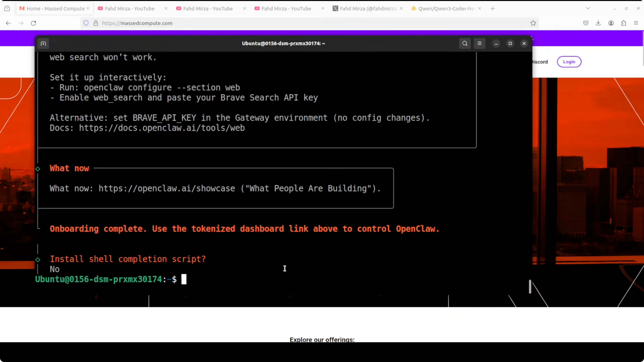The image size is (644, 362).
Task: Click the Firefox account profile icon
Action: (x=611, y=23)
